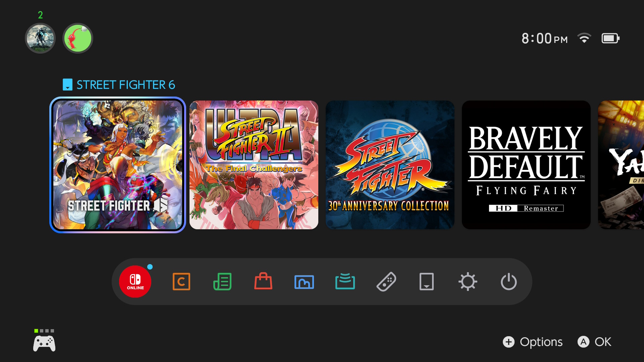
Task: Select Ultra Street Fighter II tile
Action: coord(254,165)
